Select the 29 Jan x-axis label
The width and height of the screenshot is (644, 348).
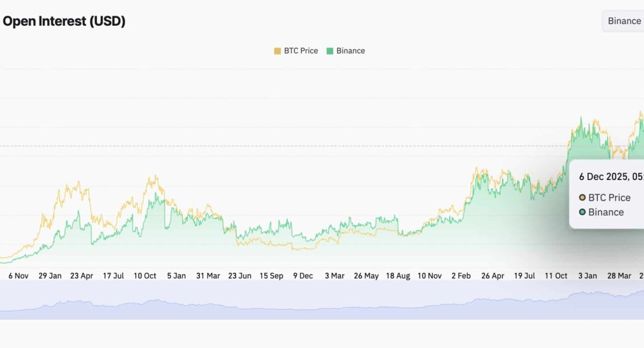click(50, 276)
